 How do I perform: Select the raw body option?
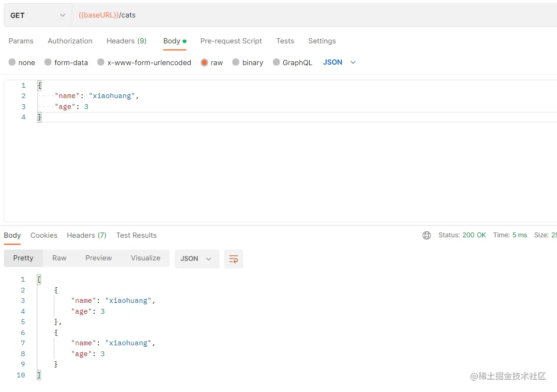(x=204, y=62)
